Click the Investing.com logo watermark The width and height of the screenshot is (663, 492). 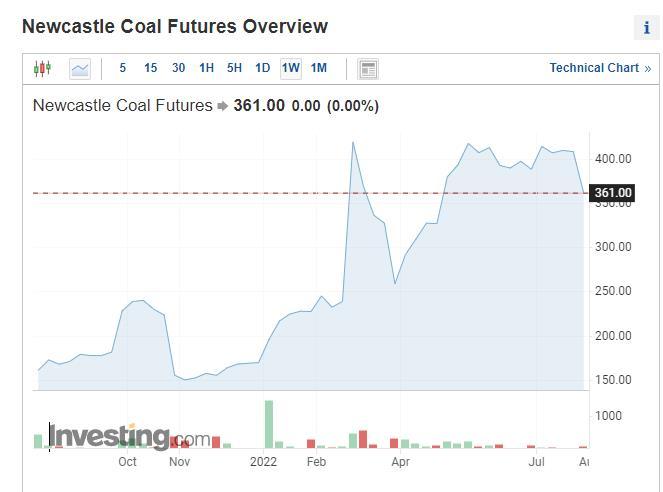click(x=130, y=437)
